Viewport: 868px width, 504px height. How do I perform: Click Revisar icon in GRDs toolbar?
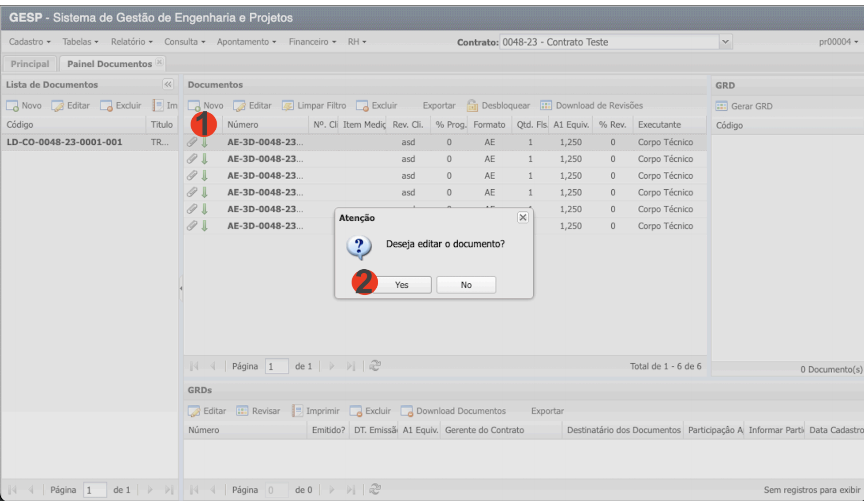(x=242, y=411)
